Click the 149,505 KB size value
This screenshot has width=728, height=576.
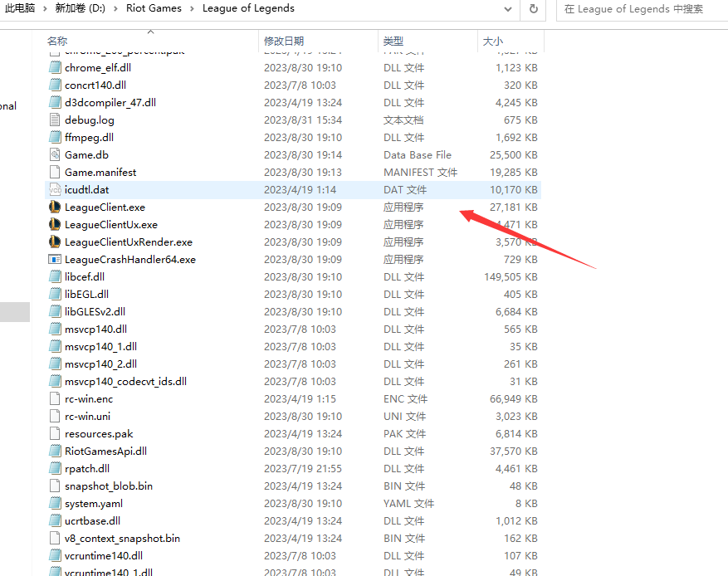tap(511, 277)
